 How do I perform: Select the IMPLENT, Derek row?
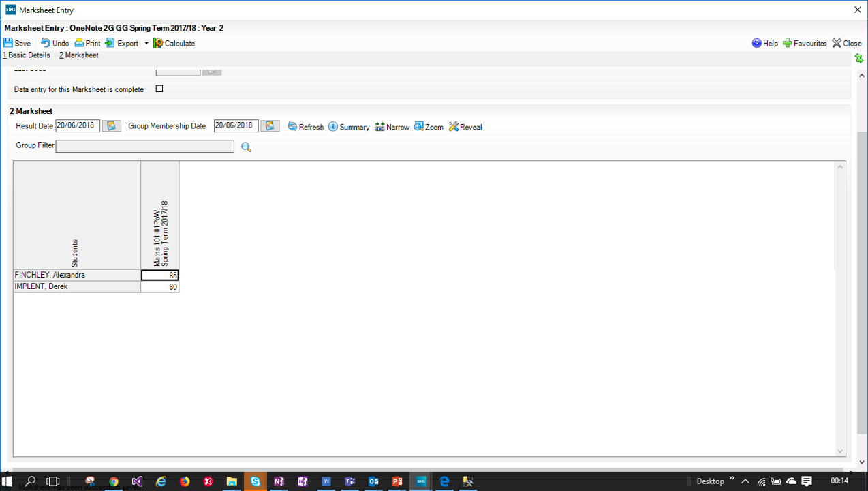coord(77,287)
